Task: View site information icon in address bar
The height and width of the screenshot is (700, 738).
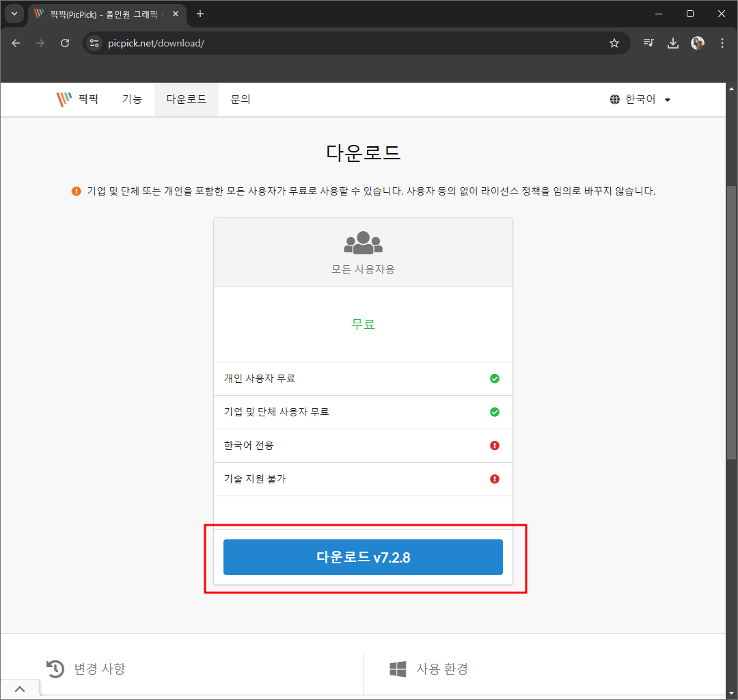Action: [x=94, y=43]
